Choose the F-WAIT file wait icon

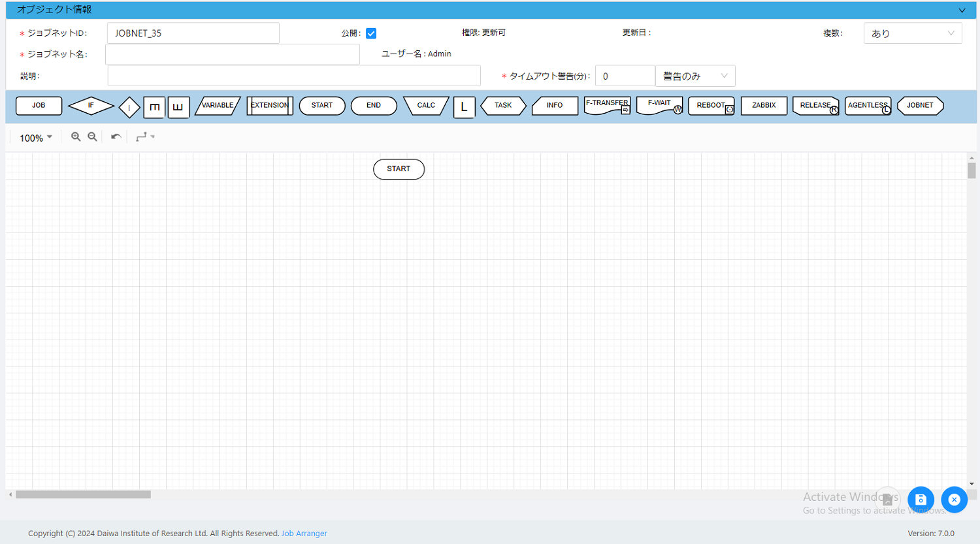659,105
